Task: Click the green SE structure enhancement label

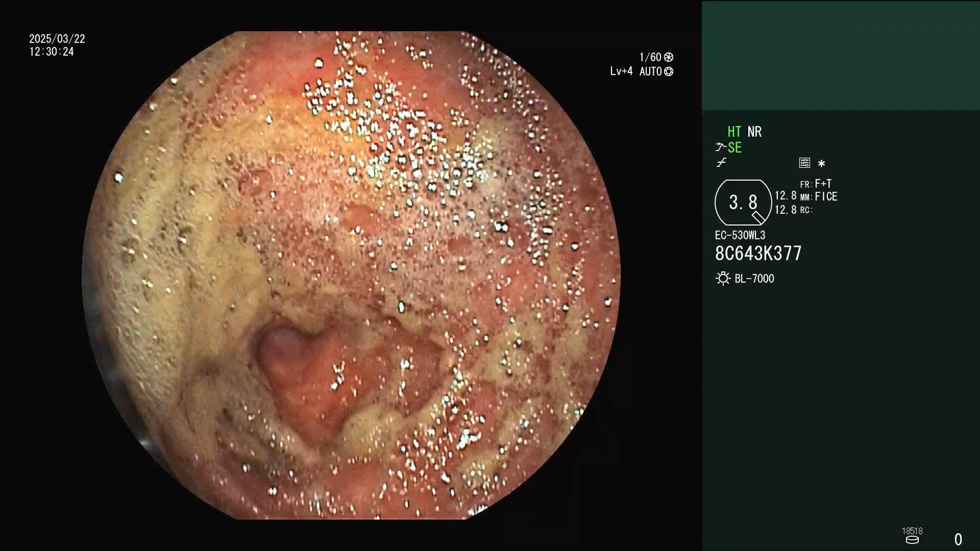Action: point(734,148)
